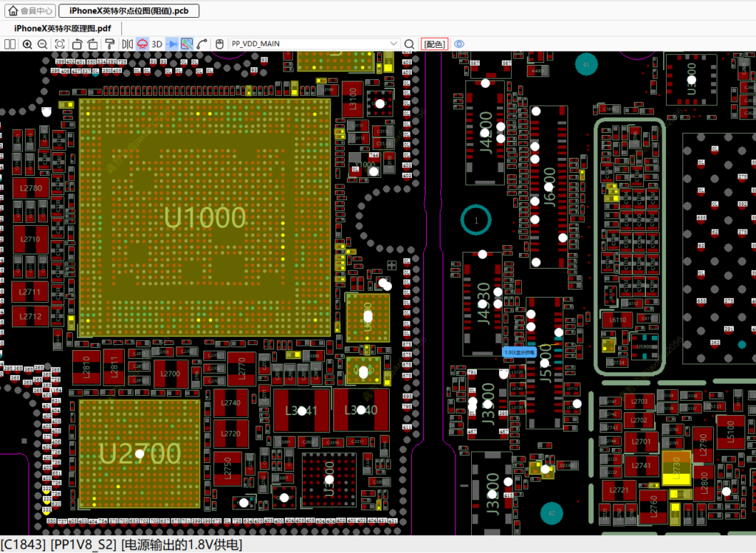Click inductor L5100
The width and height of the screenshot is (756, 553).
pos(730,432)
